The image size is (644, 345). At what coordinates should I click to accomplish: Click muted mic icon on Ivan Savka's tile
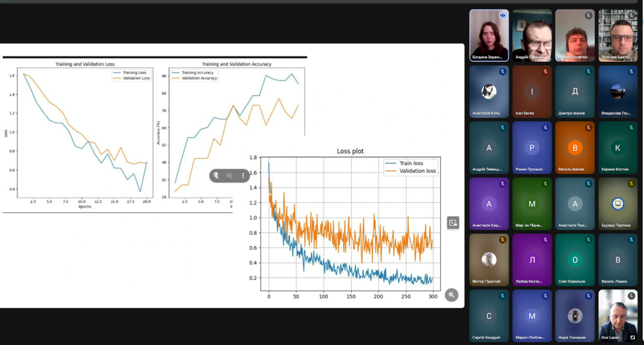pos(545,72)
